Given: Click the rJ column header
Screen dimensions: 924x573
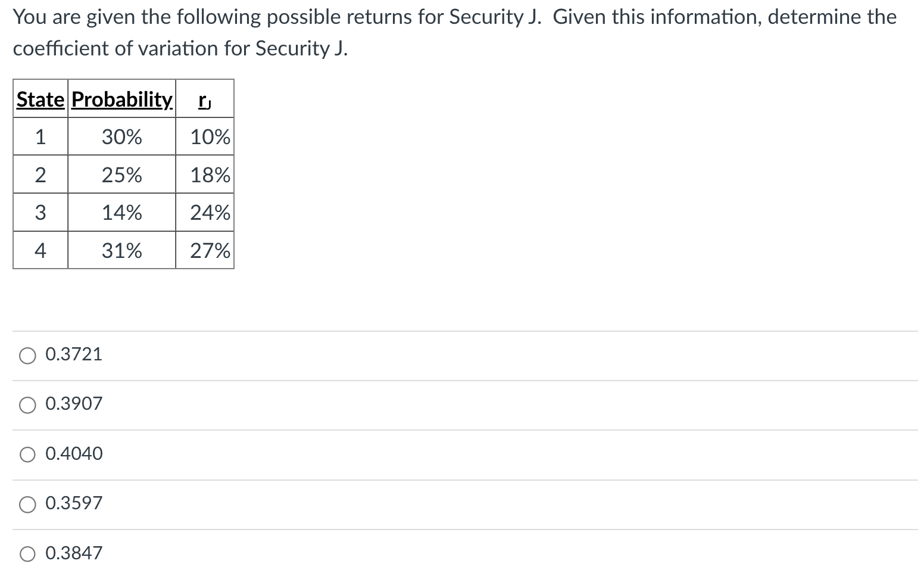Looking at the screenshot, I should [204, 99].
